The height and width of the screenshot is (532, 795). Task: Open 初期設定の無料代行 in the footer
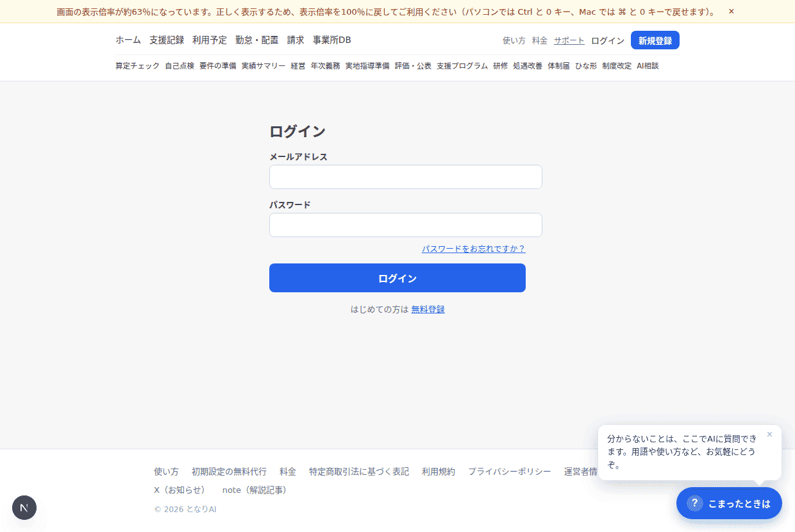point(230,472)
